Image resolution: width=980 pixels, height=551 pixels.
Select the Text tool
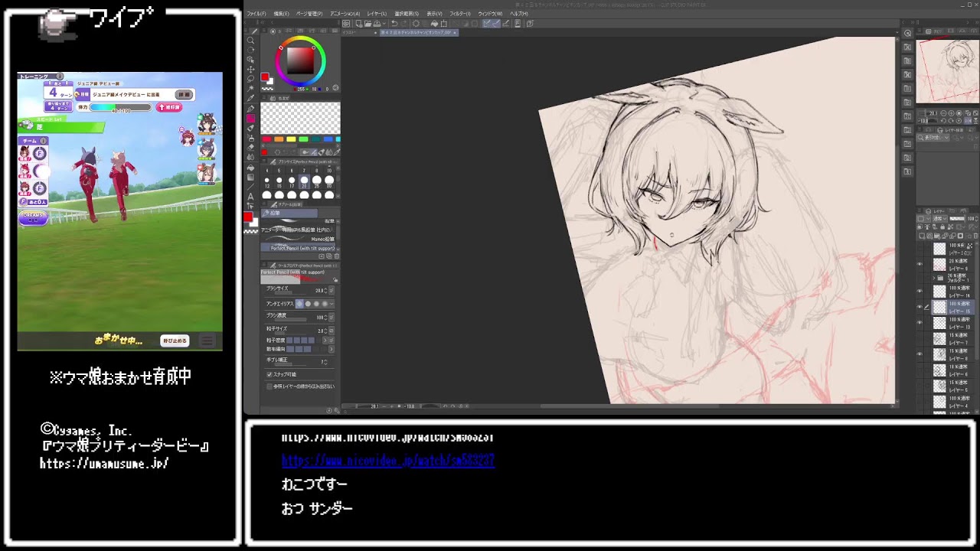coord(250,197)
